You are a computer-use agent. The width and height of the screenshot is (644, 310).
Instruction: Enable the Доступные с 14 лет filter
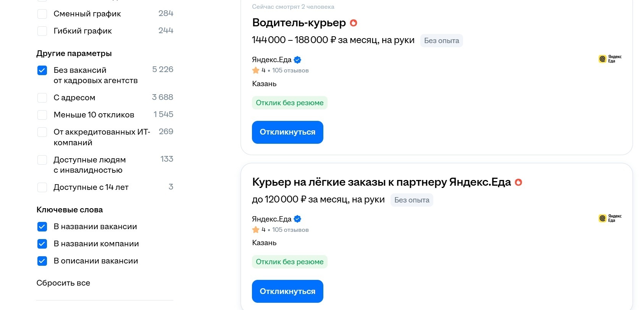pyautogui.click(x=42, y=187)
